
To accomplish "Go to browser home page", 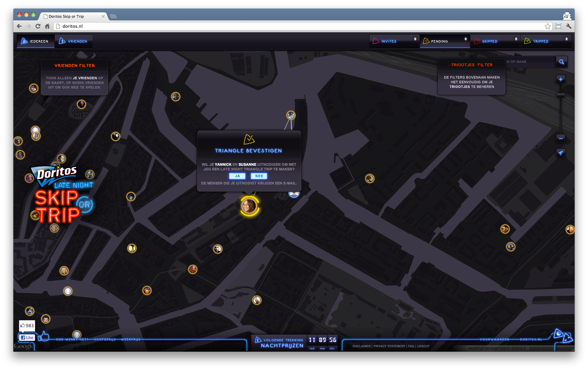I will tap(47, 26).
